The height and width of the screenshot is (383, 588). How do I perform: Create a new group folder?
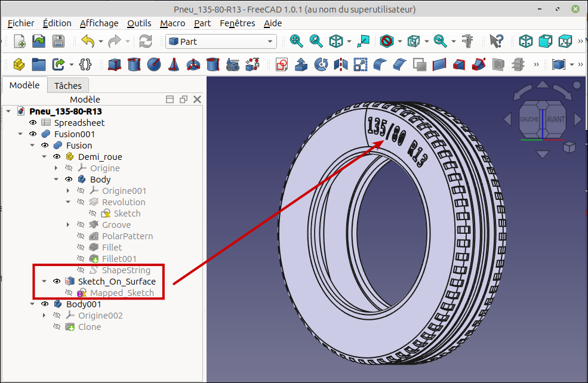click(39, 64)
